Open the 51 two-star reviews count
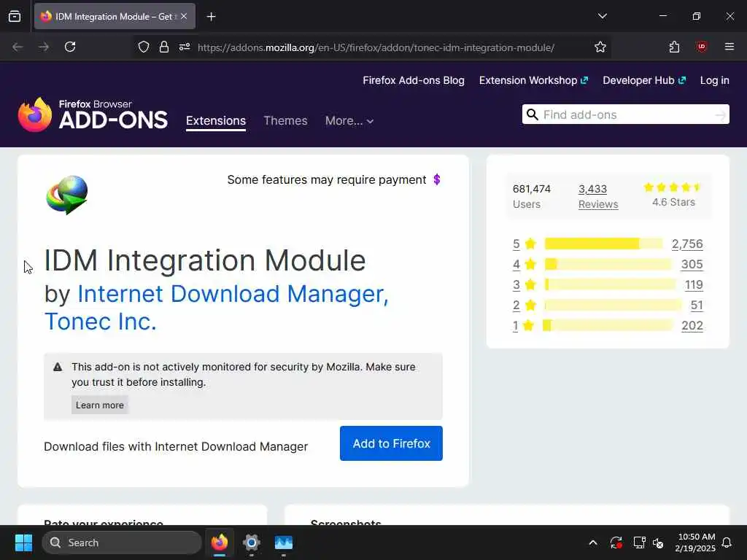The image size is (747, 560). tap(697, 306)
